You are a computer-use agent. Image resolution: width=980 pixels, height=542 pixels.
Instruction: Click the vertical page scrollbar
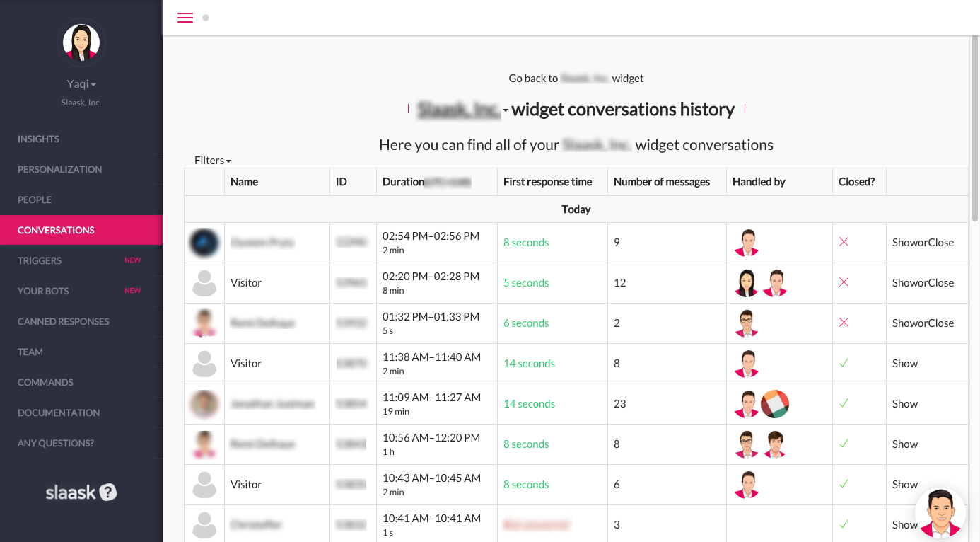point(974,127)
